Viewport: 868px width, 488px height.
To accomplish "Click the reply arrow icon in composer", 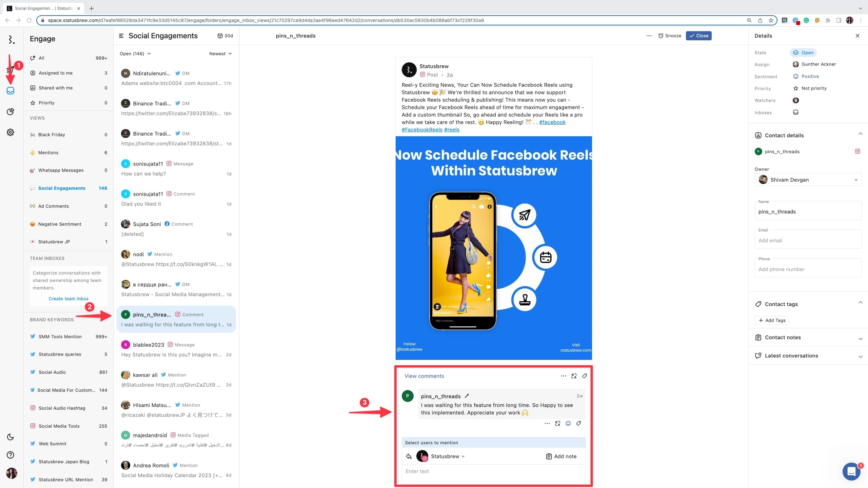I will (x=409, y=456).
